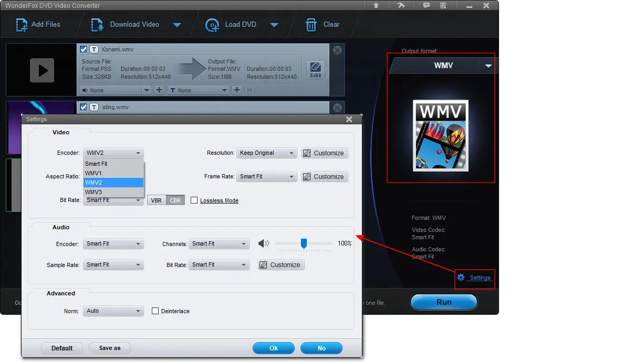Image resolution: width=644 pixels, height=362 pixels.
Task: Click the Save as button
Action: pyautogui.click(x=110, y=348)
